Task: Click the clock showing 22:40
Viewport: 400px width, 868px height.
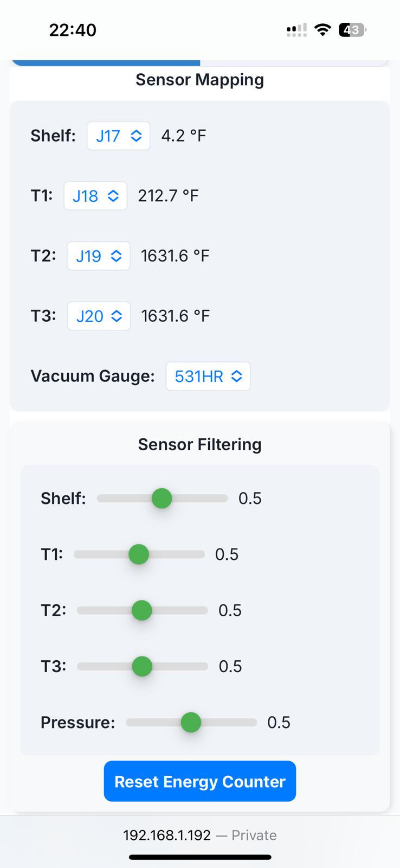Action: [73, 30]
